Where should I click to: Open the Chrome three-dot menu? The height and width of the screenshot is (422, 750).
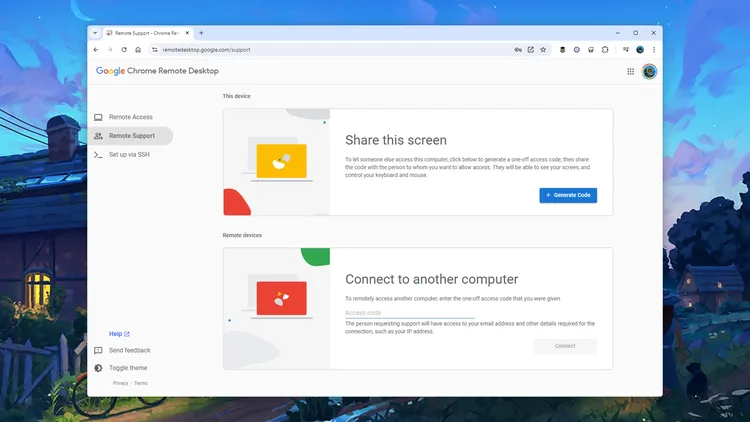point(654,49)
